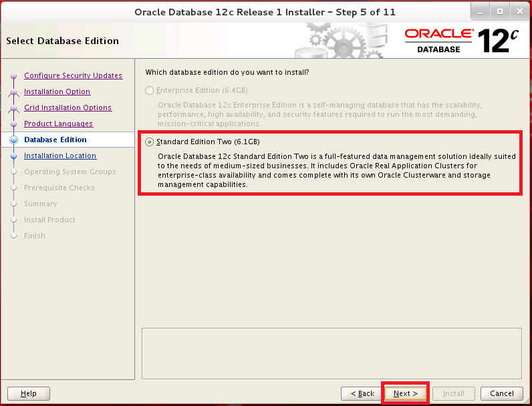Click the Select Database Edition heading
This screenshot has height=406, width=532.
click(x=62, y=41)
